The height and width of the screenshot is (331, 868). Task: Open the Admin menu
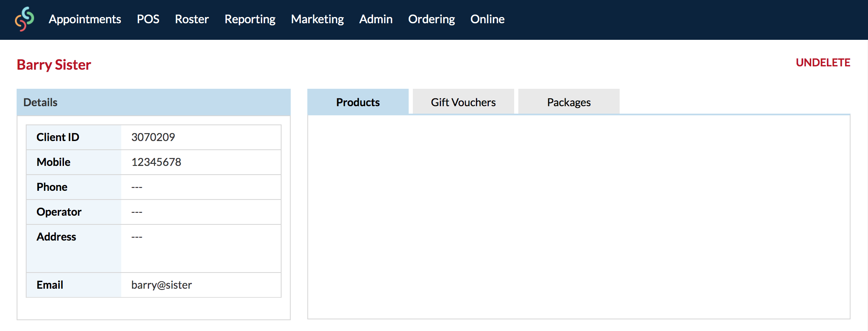point(376,19)
